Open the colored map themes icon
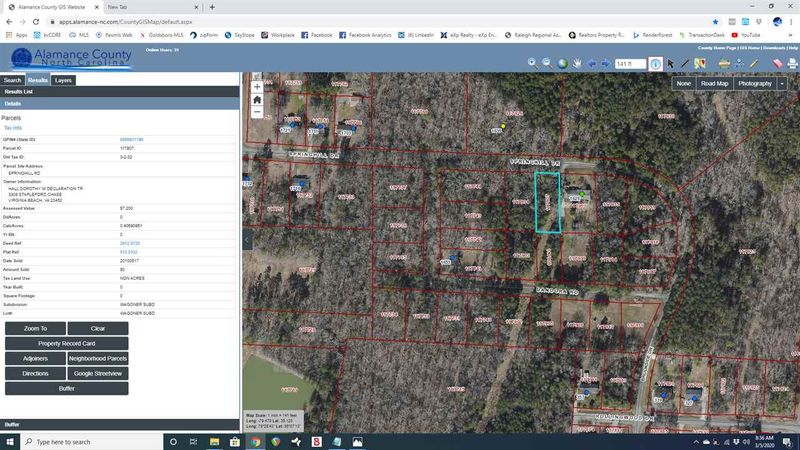The height and width of the screenshot is (450, 800). pos(699,64)
